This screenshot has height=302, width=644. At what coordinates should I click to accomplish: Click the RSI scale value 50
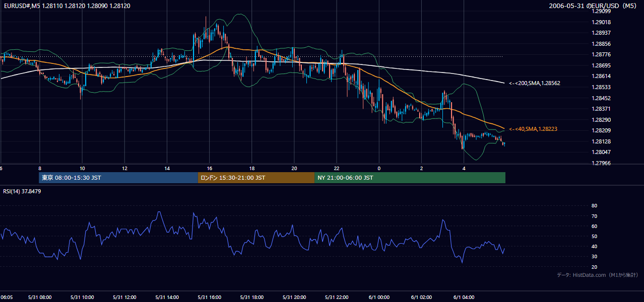pyautogui.click(x=594, y=236)
